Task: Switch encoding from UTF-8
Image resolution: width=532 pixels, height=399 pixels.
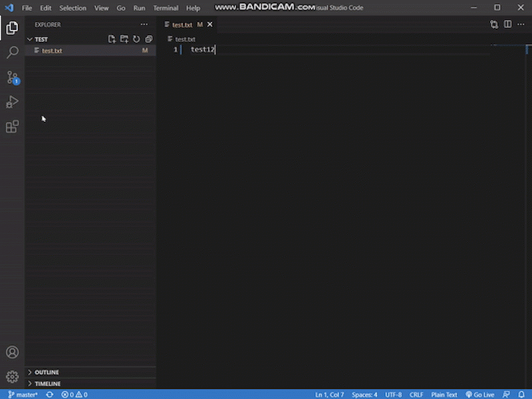Action: click(393, 394)
